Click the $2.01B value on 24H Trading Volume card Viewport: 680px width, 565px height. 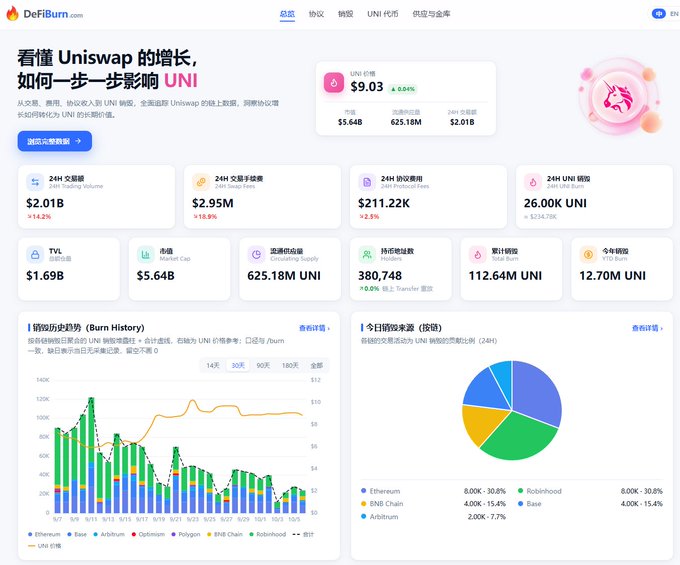pyautogui.click(x=45, y=203)
